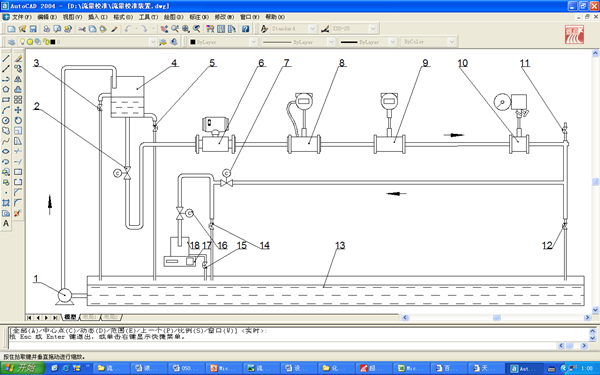Open the 工具 (Tools) menu
600x375 pixels.
(148, 17)
